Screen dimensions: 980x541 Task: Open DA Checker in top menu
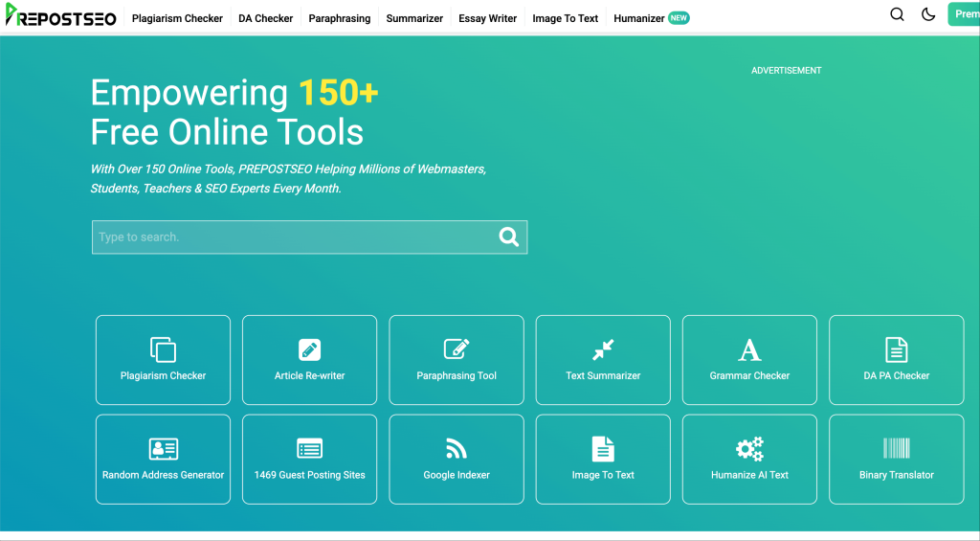[x=266, y=18]
